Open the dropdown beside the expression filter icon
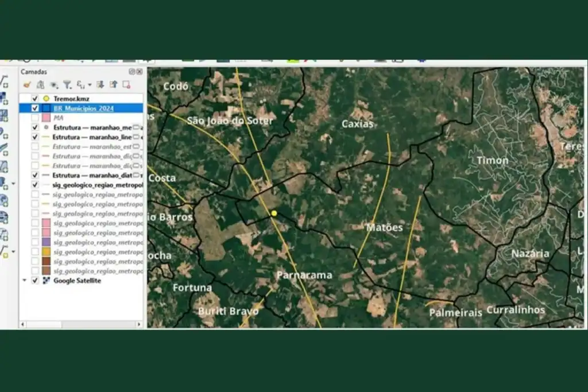Screen dimensions: 588x392 pos(90,84)
